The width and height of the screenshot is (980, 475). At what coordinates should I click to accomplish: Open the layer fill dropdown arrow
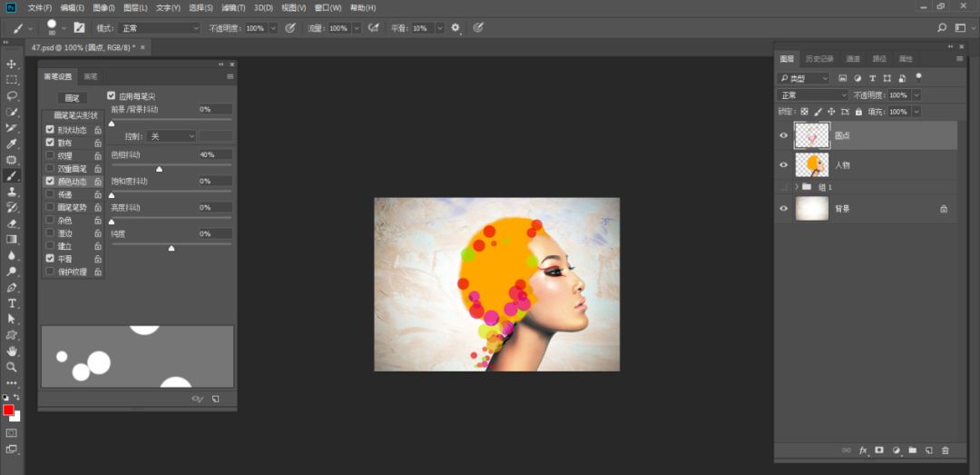click(x=916, y=112)
